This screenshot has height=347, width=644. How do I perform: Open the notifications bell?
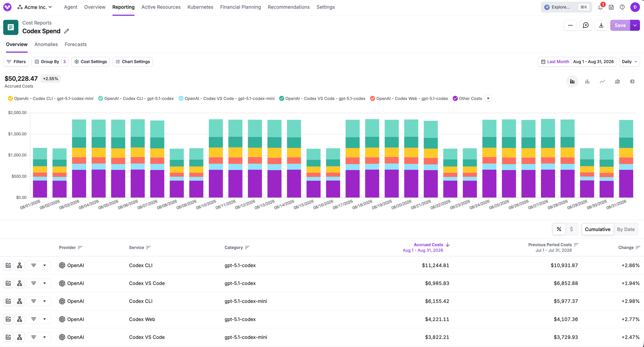point(600,7)
